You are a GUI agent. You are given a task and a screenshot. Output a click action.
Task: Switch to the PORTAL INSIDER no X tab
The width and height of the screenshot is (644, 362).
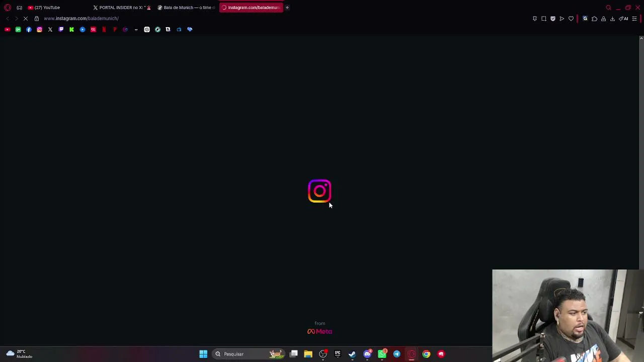point(122,8)
